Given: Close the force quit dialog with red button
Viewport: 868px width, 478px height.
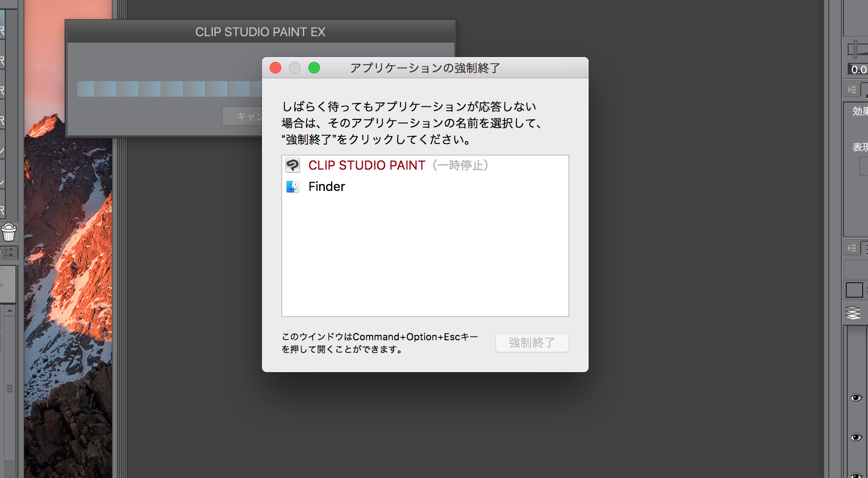Looking at the screenshot, I should [x=275, y=68].
